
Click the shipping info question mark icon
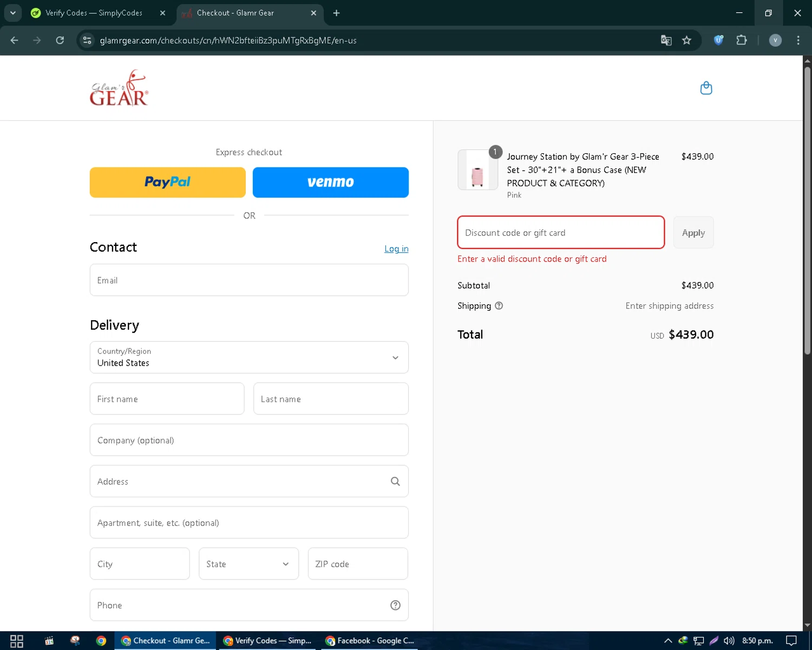pyautogui.click(x=499, y=305)
